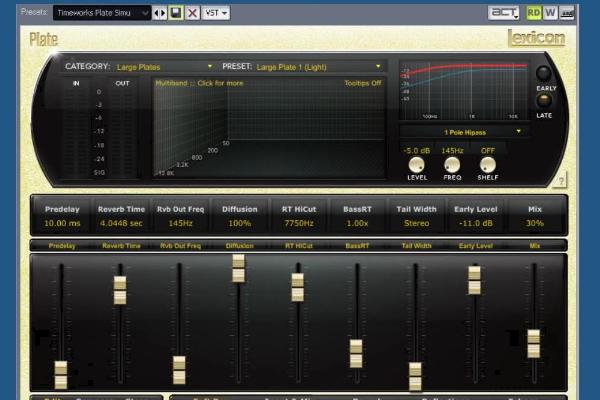Click the RT HiCut 7750Hz cell
Viewport: 600px width, 400px height.
click(298, 216)
